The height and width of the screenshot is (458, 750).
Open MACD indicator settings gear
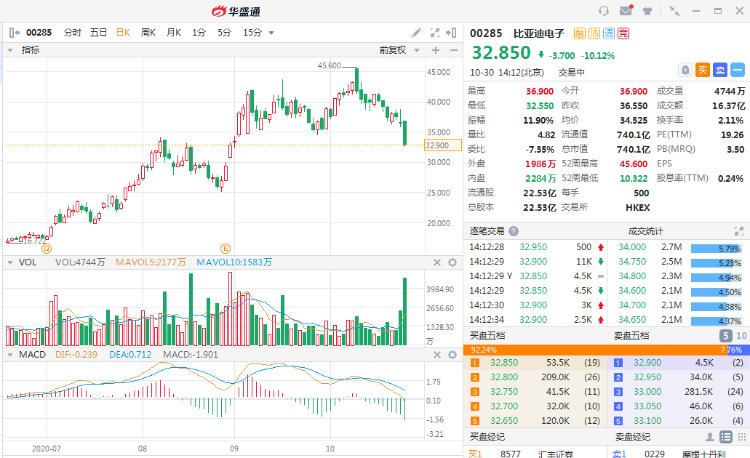[x=452, y=355]
